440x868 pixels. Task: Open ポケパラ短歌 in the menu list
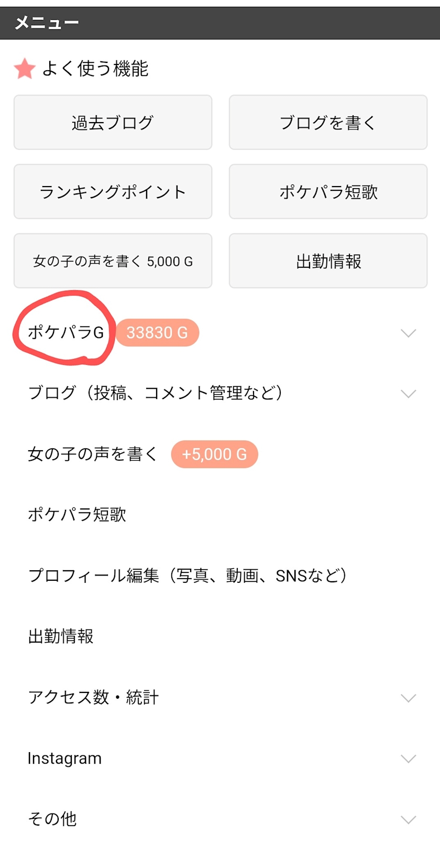77,515
